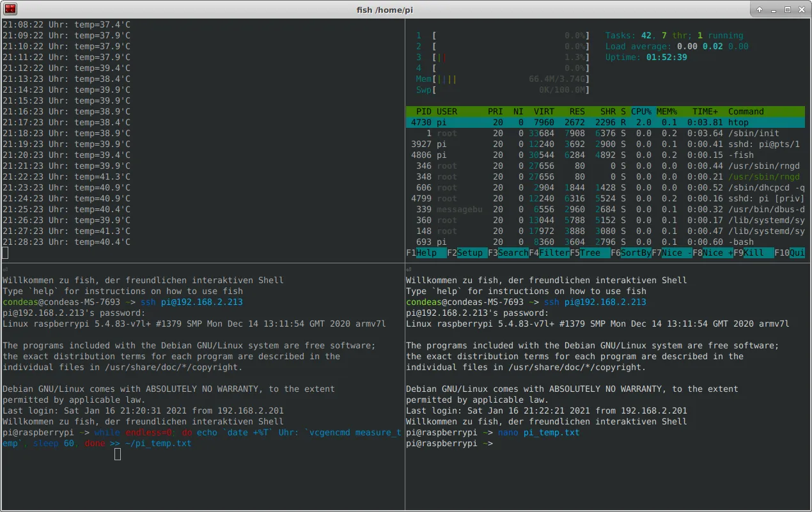Click the VIRT column header
The image size is (812, 512).
(544, 112)
